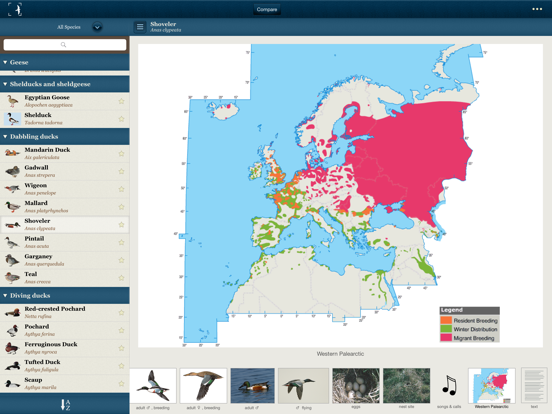Image resolution: width=552 pixels, height=414 pixels.
Task: Click the Compare button
Action: coord(267,10)
